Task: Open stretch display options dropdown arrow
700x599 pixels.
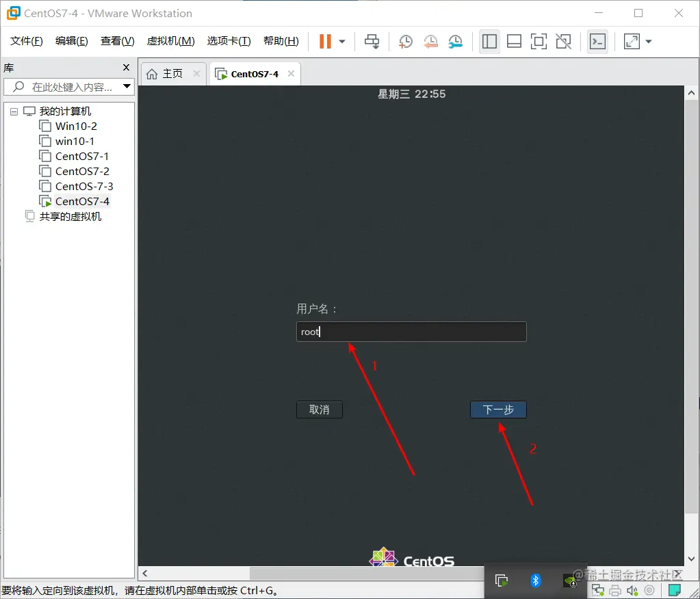Action: 649,42
